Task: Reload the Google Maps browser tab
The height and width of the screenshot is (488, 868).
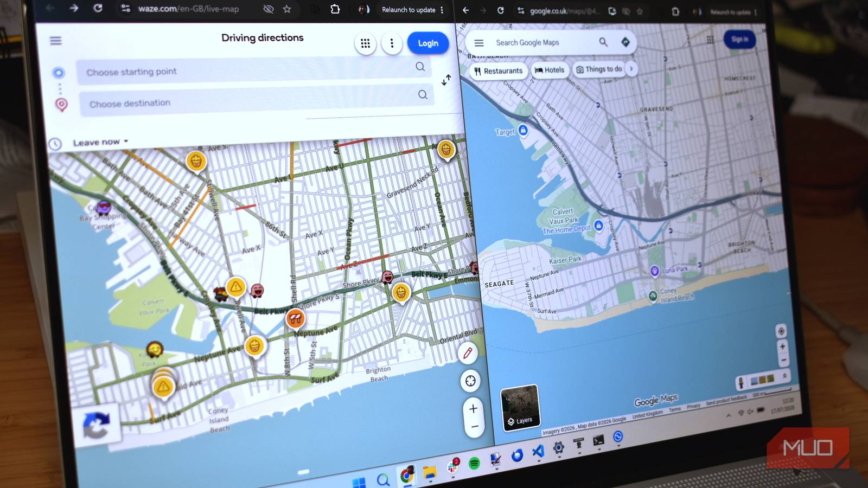Action: coord(500,10)
